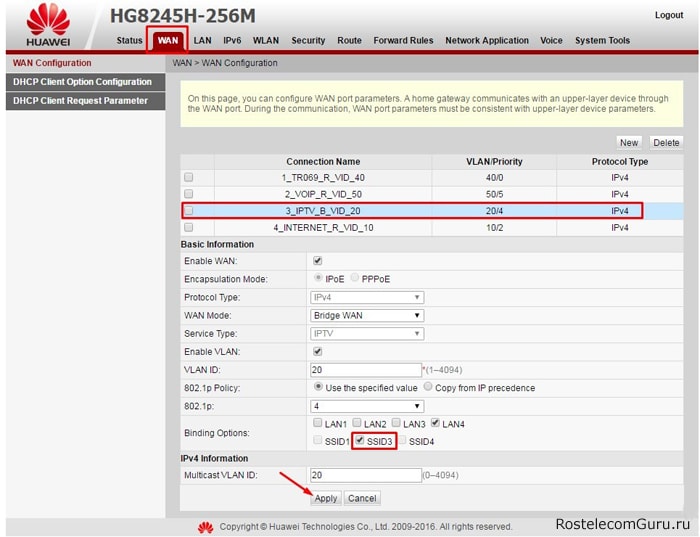Open the System Tools tab
This screenshot has width=700, height=537.
click(602, 40)
